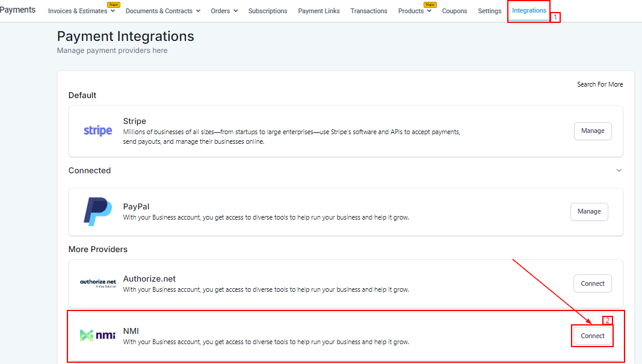Screen dimensions: 642x364
Task: Click the PayPal provider name
Action: pos(136,207)
